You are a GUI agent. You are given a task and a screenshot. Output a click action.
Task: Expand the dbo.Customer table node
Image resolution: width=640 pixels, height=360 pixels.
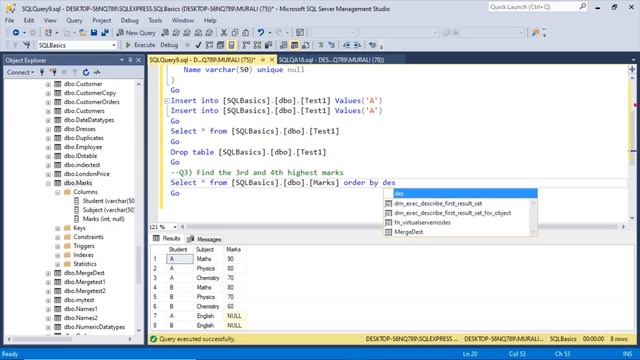(48, 84)
